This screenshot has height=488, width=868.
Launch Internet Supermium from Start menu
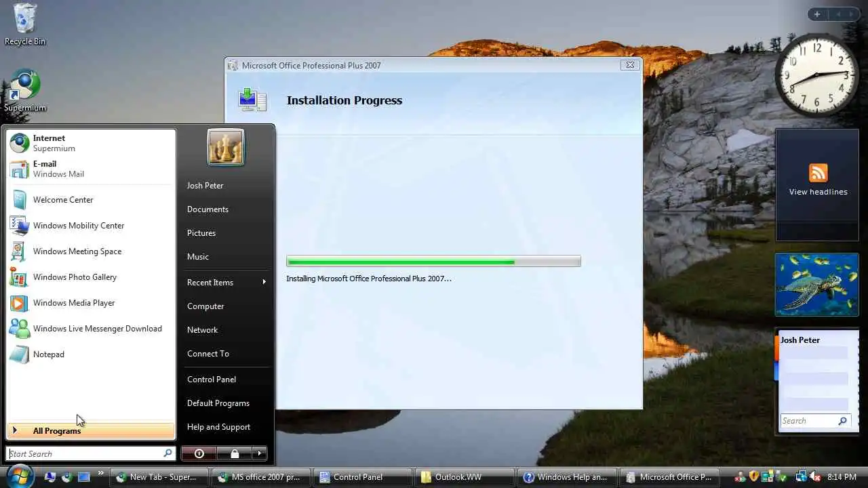91,143
